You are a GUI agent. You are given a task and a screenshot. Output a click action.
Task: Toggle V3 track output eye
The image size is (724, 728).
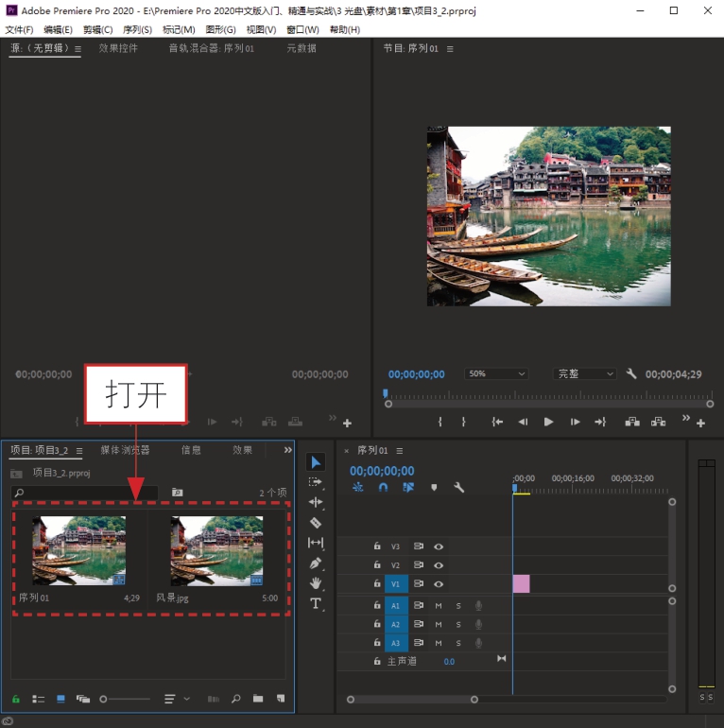coord(439,546)
